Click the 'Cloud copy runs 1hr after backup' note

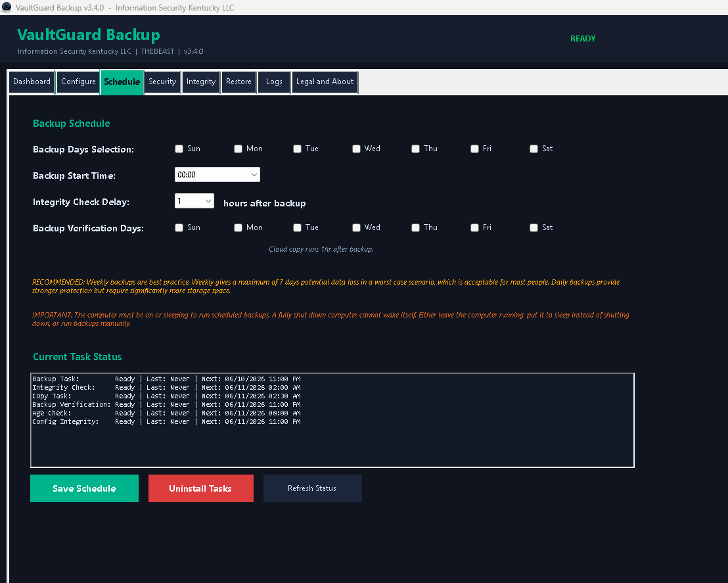tap(321, 250)
